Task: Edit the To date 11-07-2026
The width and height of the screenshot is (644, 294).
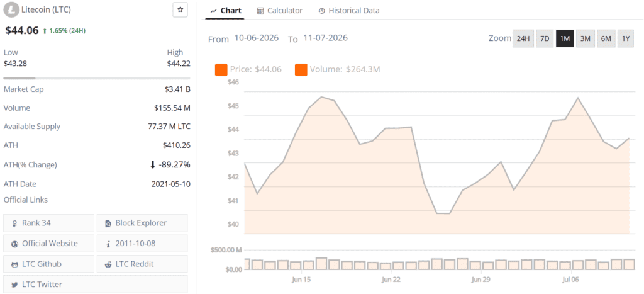Action: tap(325, 38)
